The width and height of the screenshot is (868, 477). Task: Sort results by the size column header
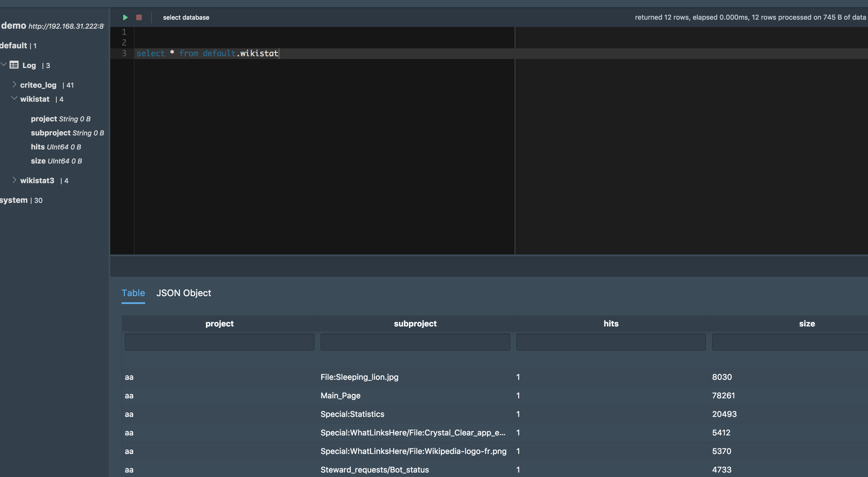click(x=807, y=324)
